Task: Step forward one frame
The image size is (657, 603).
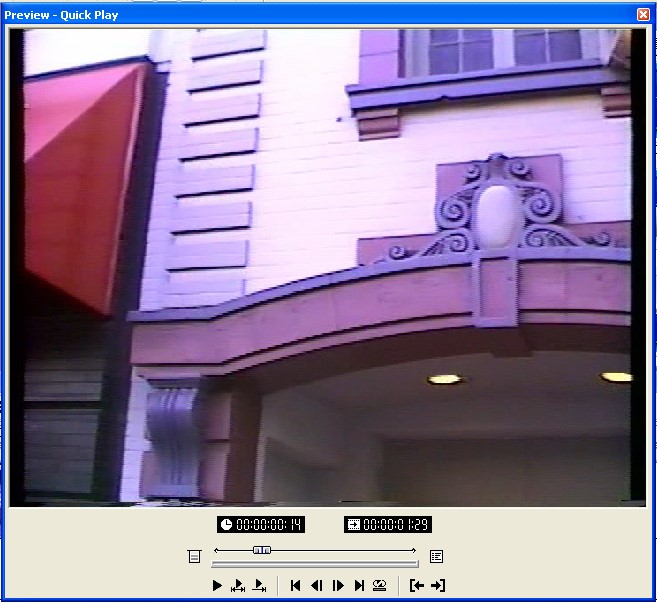Action: (x=338, y=585)
